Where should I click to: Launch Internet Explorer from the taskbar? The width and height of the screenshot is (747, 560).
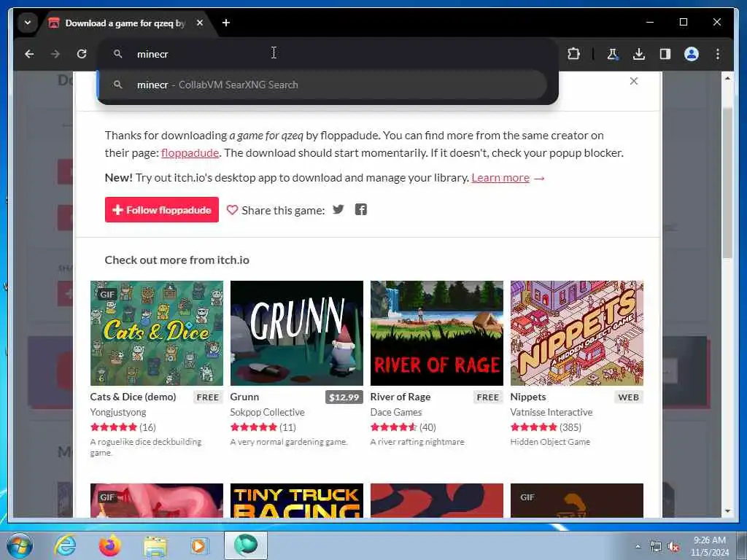click(x=65, y=545)
